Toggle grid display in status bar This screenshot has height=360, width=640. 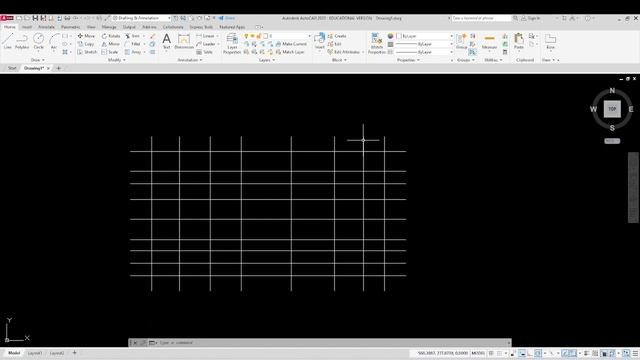click(x=491, y=353)
